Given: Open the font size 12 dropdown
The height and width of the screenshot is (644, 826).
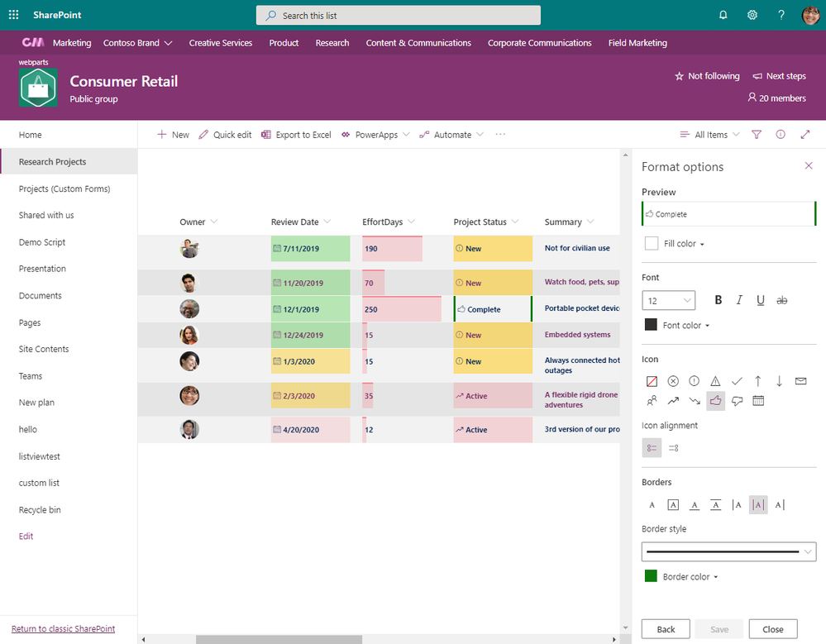Looking at the screenshot, I should [669, 300].
